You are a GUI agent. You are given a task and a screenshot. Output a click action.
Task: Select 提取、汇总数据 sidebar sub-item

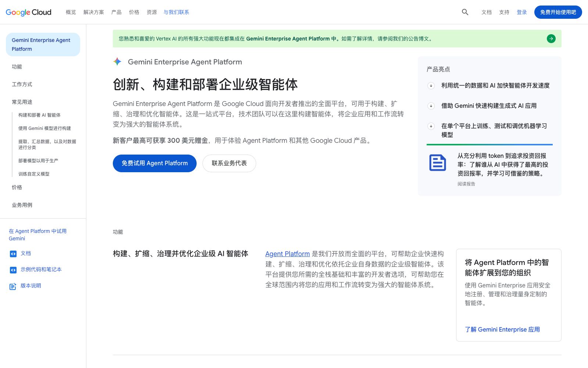[x=47, y=144]
